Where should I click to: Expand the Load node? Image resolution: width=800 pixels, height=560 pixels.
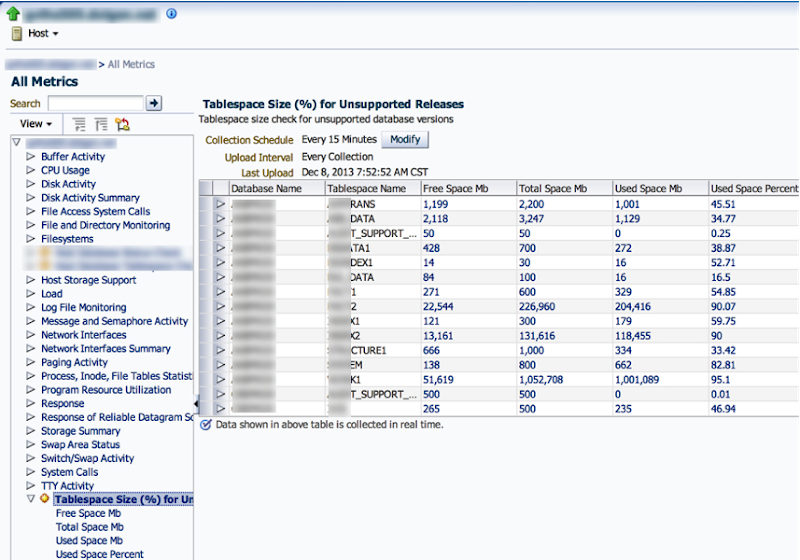pos(31,294)
